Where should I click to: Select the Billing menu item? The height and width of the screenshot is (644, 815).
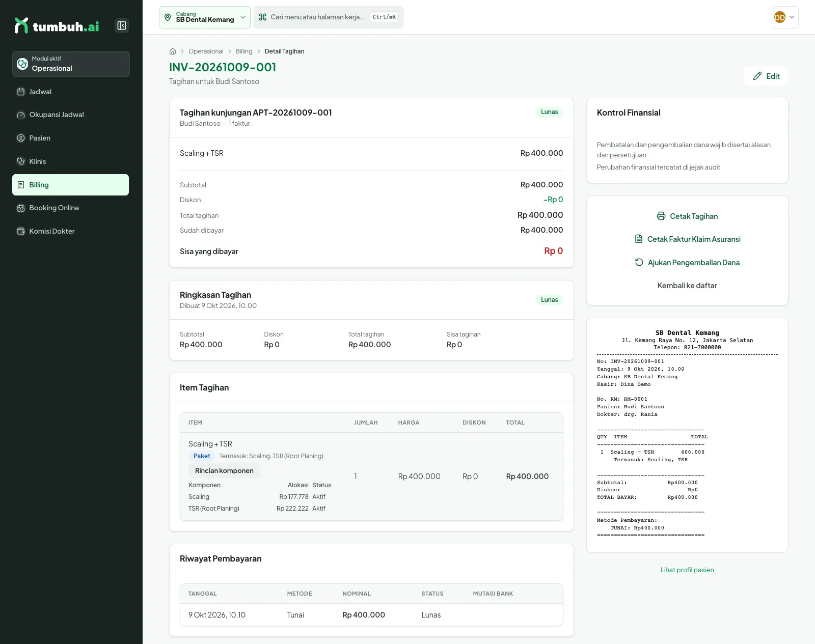pyautogui.click(x=70, y=185)
